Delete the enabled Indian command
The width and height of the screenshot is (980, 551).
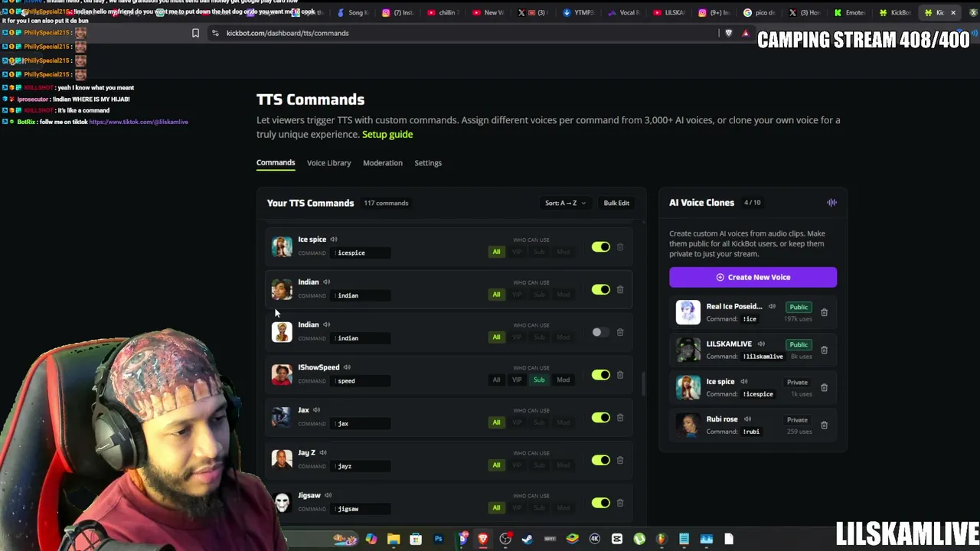coord(620,290)
